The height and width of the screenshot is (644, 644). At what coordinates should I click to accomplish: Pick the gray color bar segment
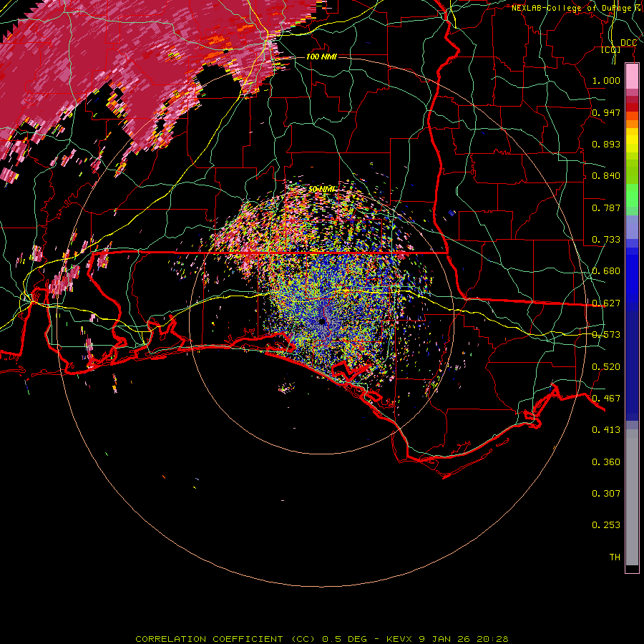click(x=632, y=497)
